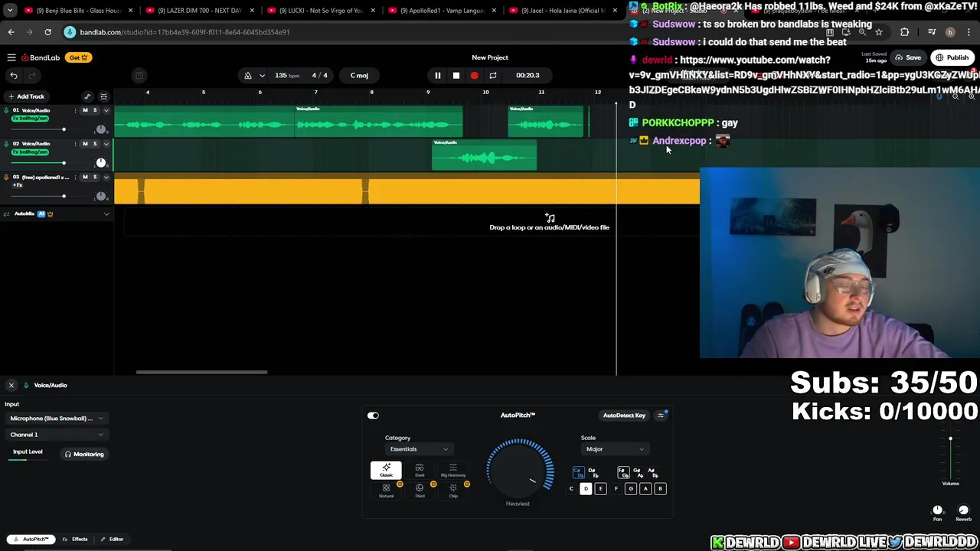Toggle input Monitoring
Viewport: 980px width, 551px height.
pyautogui.click(x=84, y=454)
